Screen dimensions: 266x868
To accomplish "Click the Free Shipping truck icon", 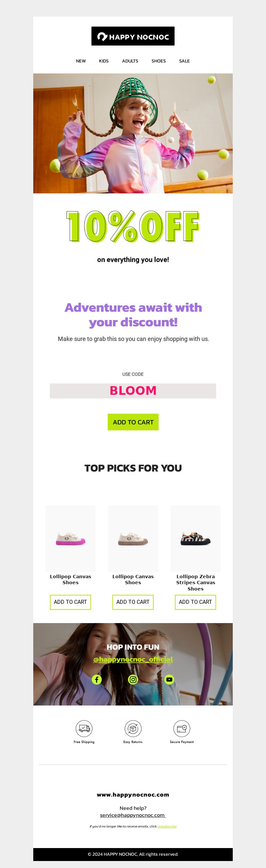I will (84, 729).
